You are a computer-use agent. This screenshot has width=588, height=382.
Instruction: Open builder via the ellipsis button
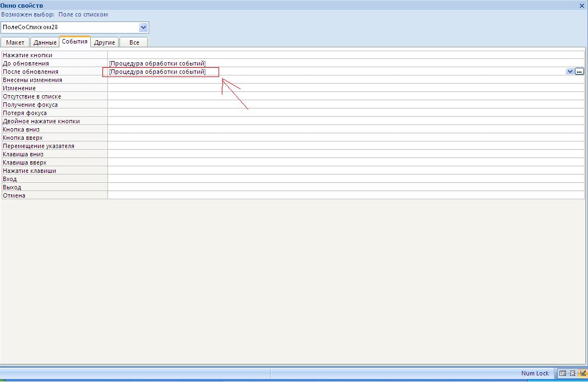point(579,71)
